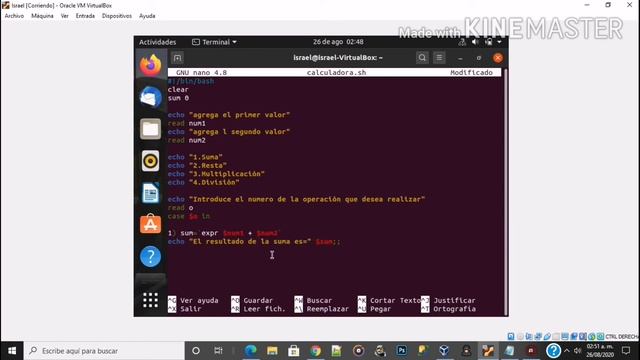This screenshot has height=360, width=640.
Task: Click the Windows volume tray icon
Action: click(x=577, y=351)
